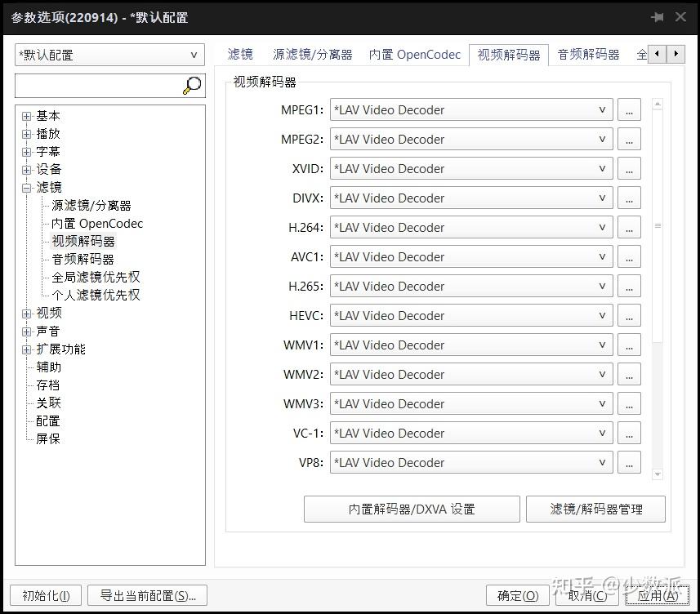Open the VP8 decoder dropdown
The image size is (700, 614).
pos(601,462)
